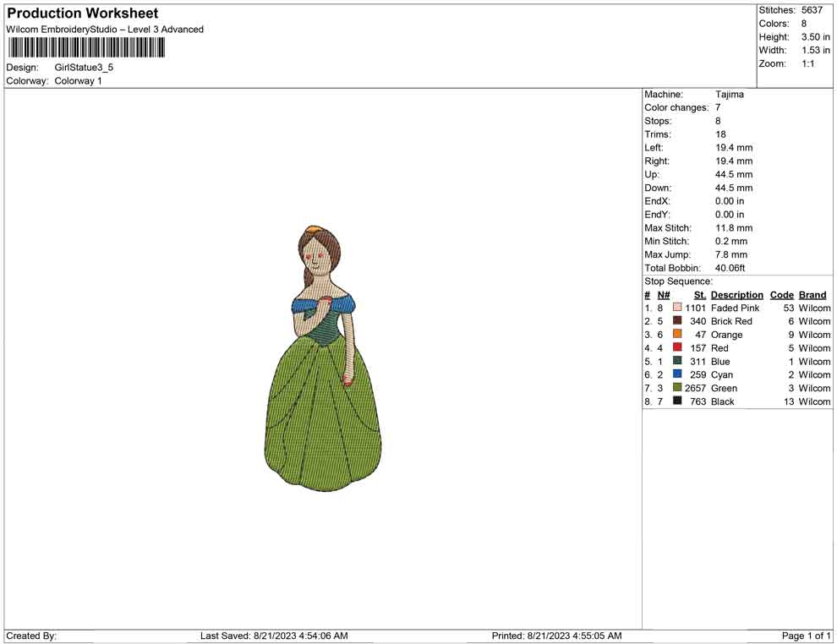
Task: Click the Green thread color swatch
Action: click(677, 387)
